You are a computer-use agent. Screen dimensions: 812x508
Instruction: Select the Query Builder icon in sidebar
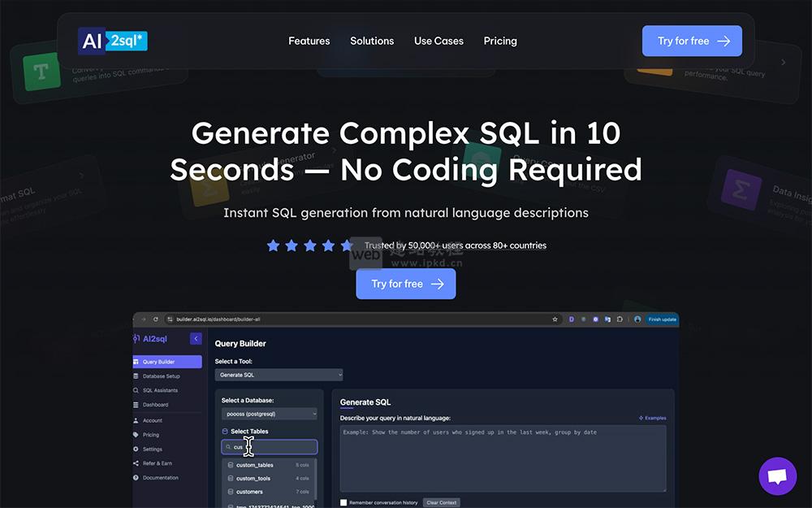138,363
